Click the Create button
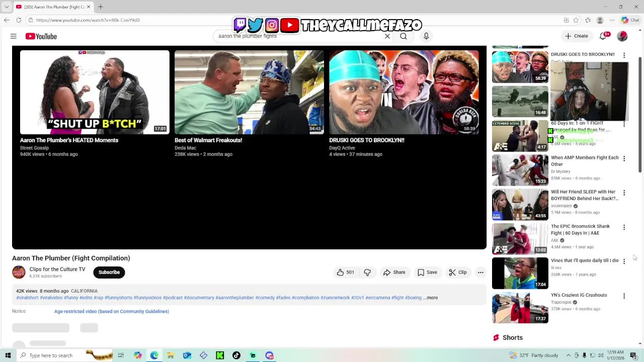The image size is (644, 362). 577,36
